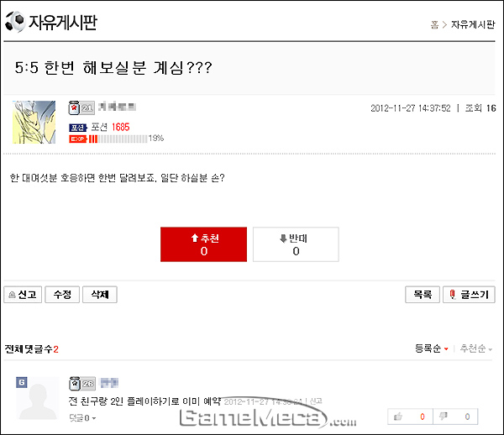Click the thumbs-down icon on the comment
The height and width of the screenshot is (435, 504).
(x=444, y=417)
